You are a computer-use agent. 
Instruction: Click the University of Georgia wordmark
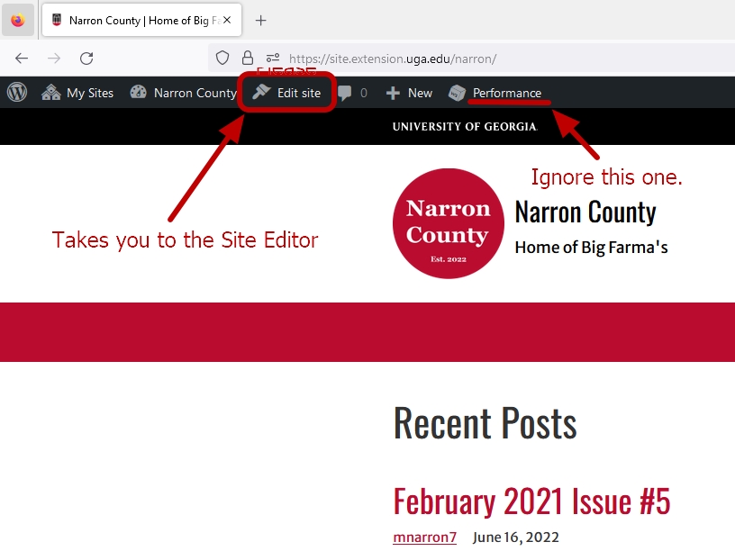point(465,127)
